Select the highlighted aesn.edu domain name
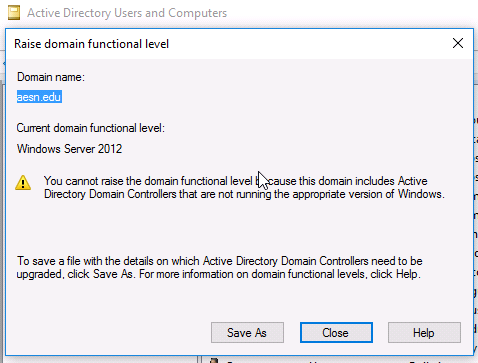Image resolution: width=478 pixels, height=363 pixels. point(39,97)
